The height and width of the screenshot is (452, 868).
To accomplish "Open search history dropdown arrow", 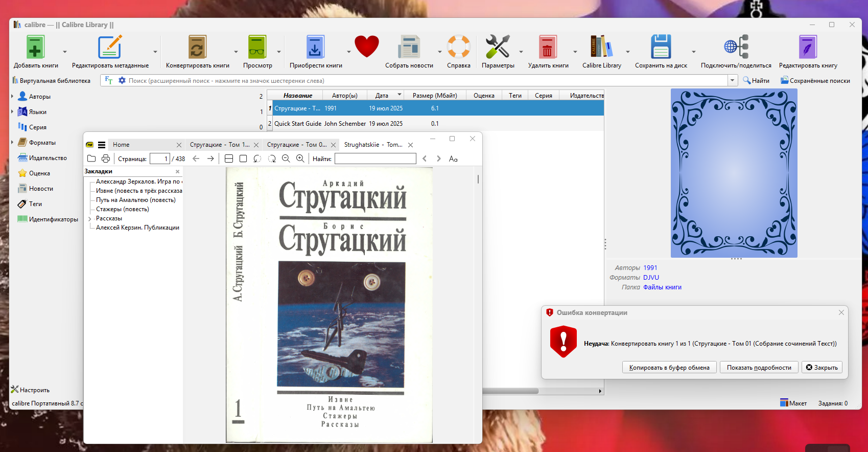I will pos(733,80).
